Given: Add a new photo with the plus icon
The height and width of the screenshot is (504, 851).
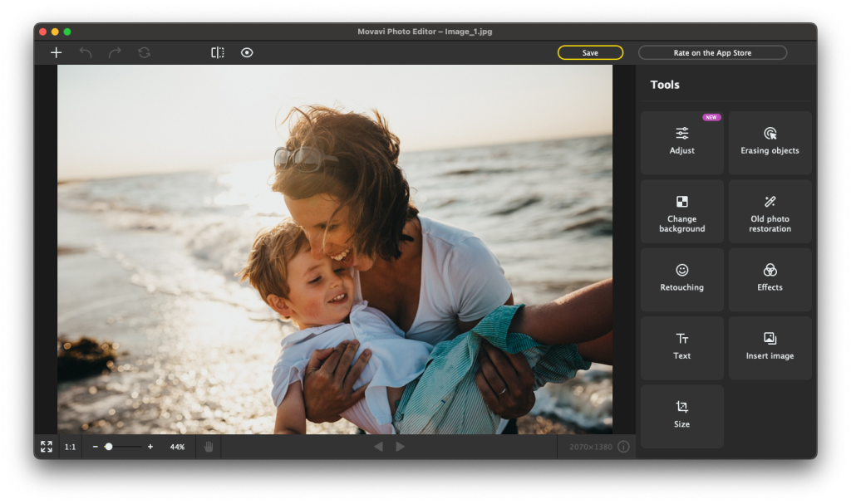Looking at the screenshot, I should tap(56, 52).
